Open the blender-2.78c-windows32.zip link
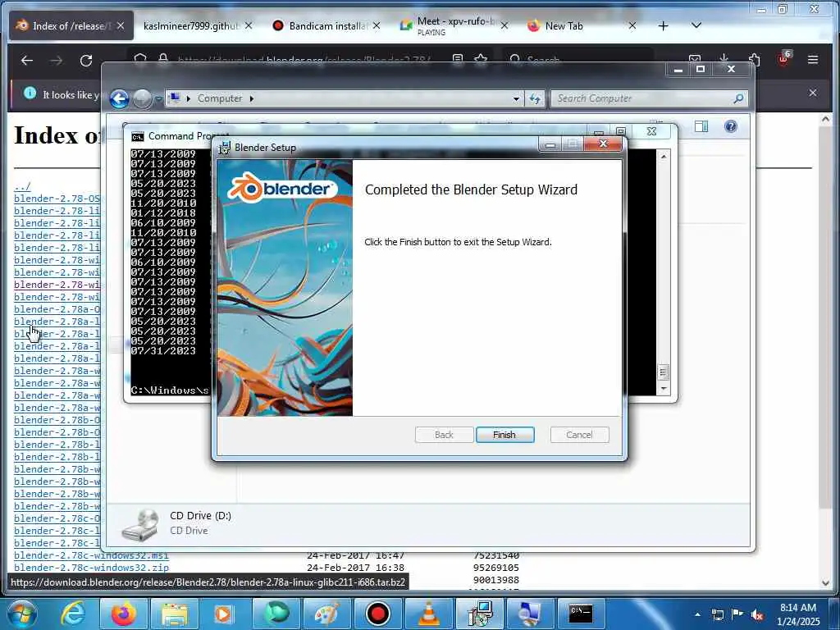The width and height of the screenshot is (840, 630). 91,568
